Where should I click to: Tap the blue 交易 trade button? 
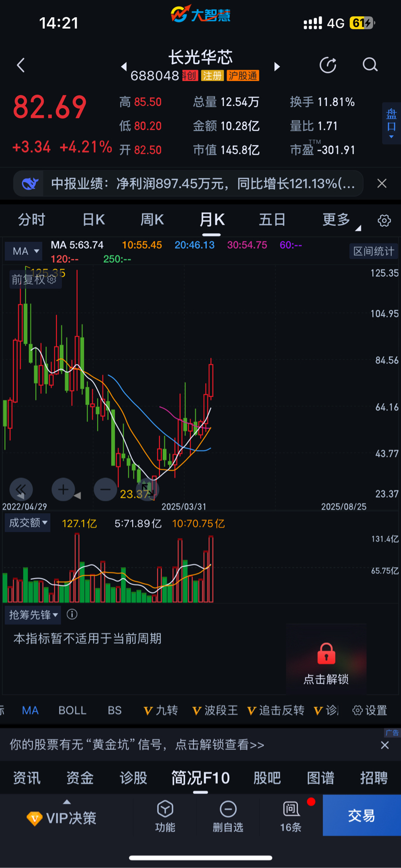pyautogui.click(x=362, y=815)
